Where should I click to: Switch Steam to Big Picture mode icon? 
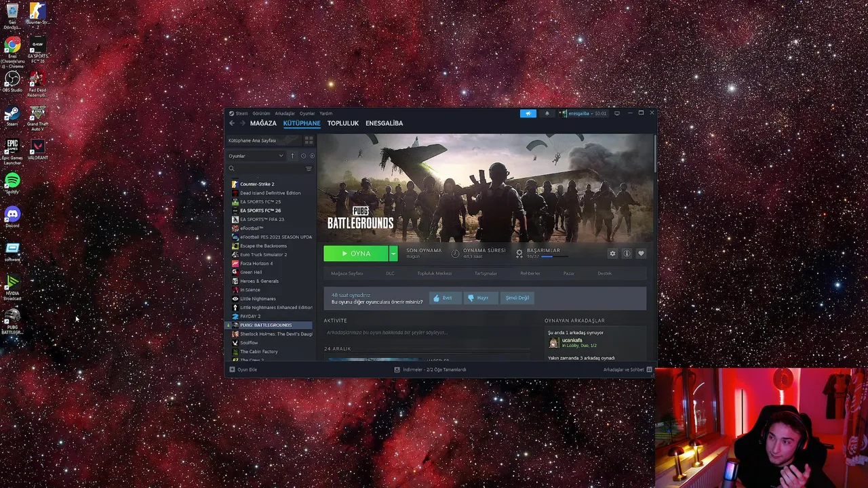616,113
